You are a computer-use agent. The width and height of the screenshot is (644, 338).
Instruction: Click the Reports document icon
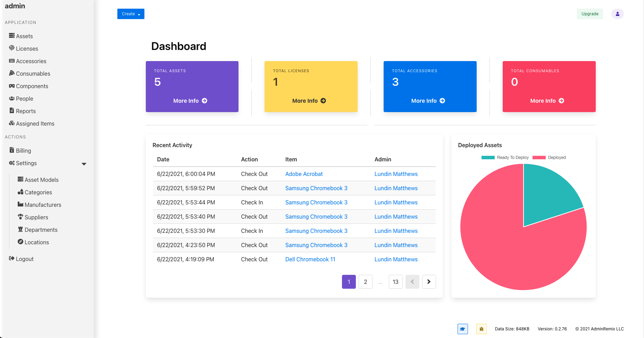[x=12, y=111]
